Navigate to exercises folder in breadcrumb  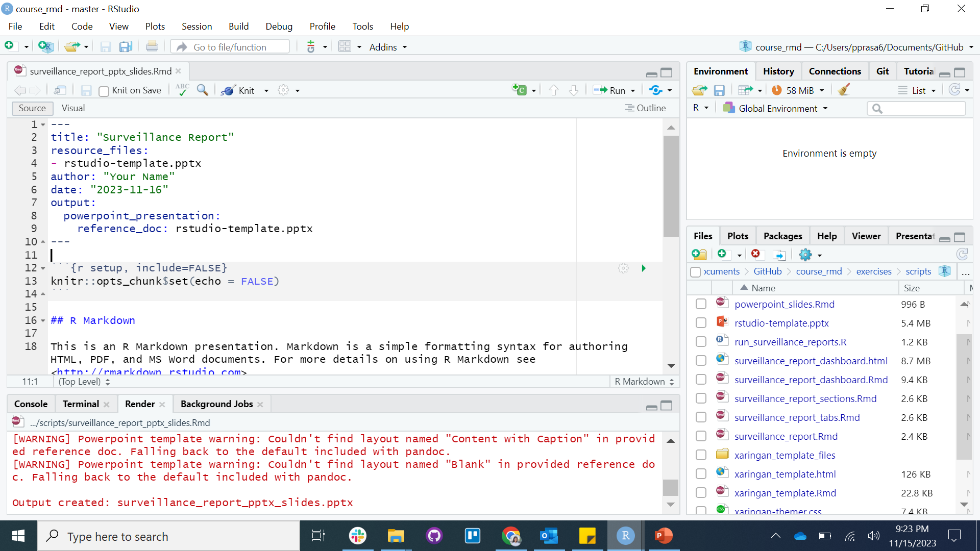(873, 271)
